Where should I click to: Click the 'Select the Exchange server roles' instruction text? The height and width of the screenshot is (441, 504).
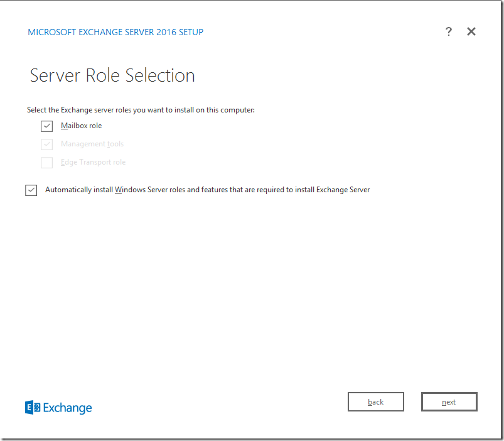point(141,110)
